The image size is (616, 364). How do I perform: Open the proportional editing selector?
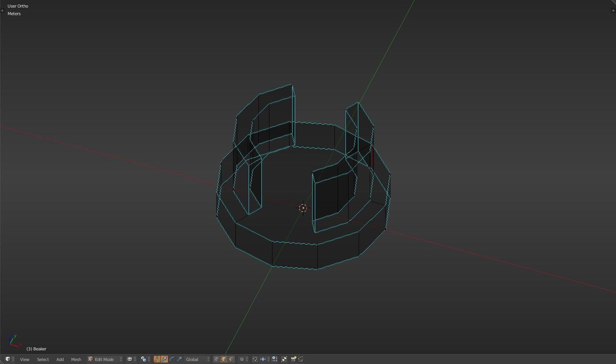pos(244,359)
